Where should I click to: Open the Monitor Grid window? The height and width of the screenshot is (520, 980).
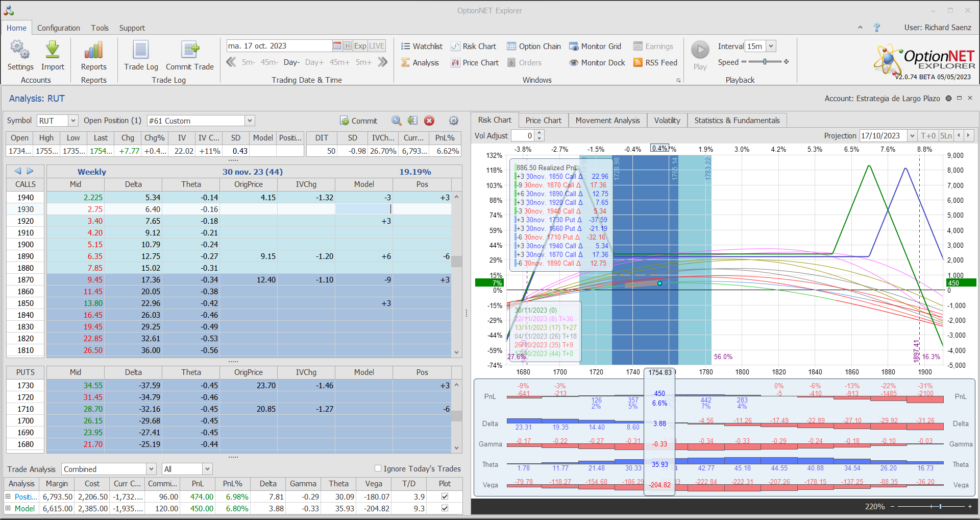[595, 46]
